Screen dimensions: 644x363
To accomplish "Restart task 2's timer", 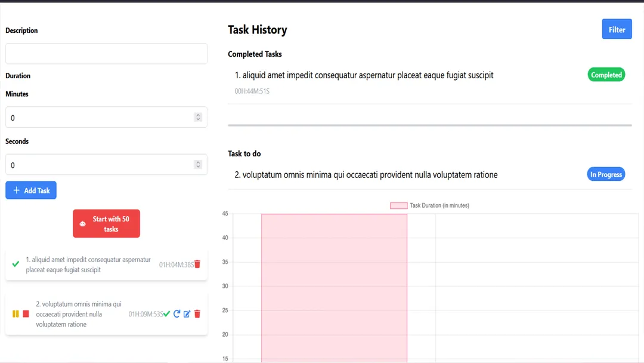I will pos(177,313).
